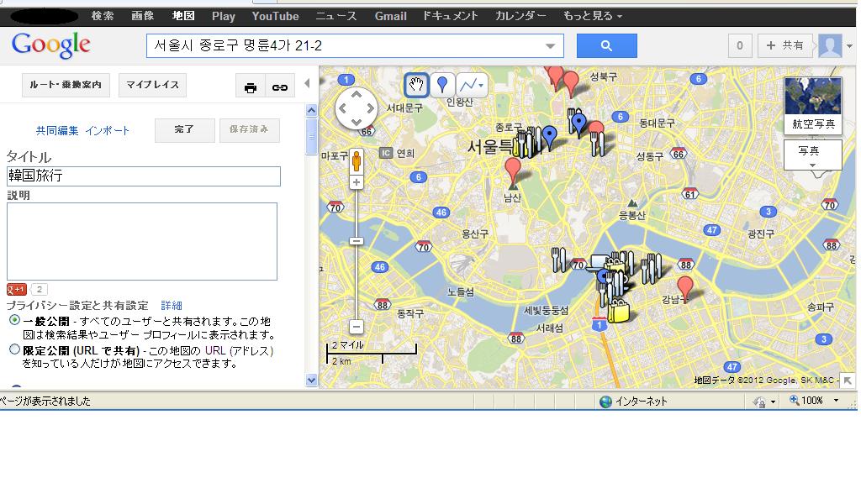Select the add placemark tool
This screenshot has height=504, width=861.
point(442,85)
